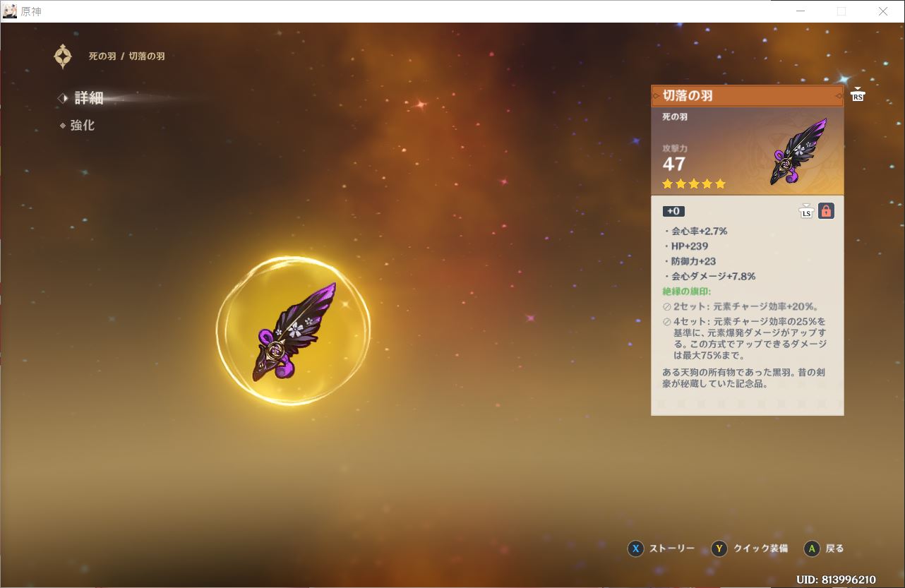The width and height of the screenshot is (905, 588).
Task: Click the 4セット bonus description
Action: 745,338
